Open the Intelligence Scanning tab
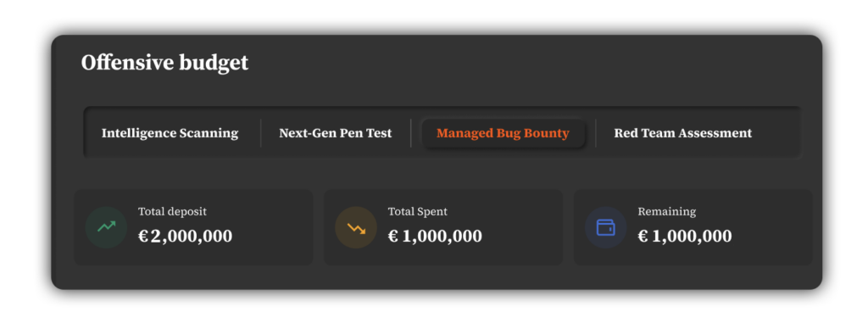868x329 pixels. (170, 133)
